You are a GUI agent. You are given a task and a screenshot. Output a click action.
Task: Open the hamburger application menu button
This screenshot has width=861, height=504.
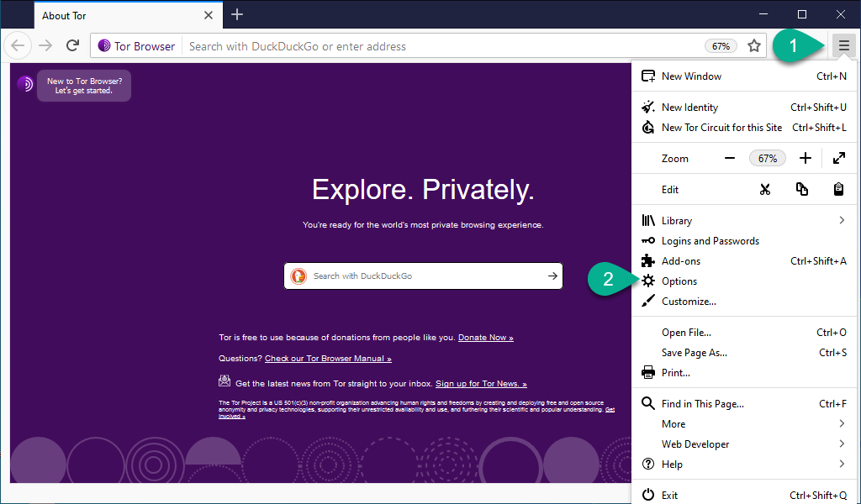tap(843, 46)
